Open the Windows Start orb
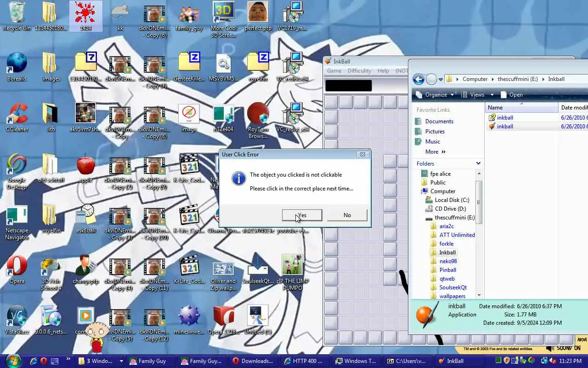The width and height of the screenshot is (588, 368). 13,360
